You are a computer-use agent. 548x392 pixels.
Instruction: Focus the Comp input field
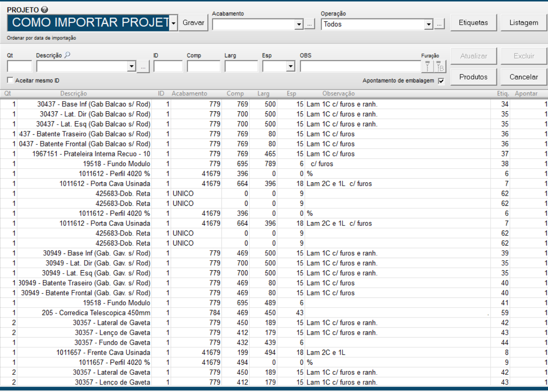click(203, 66)
